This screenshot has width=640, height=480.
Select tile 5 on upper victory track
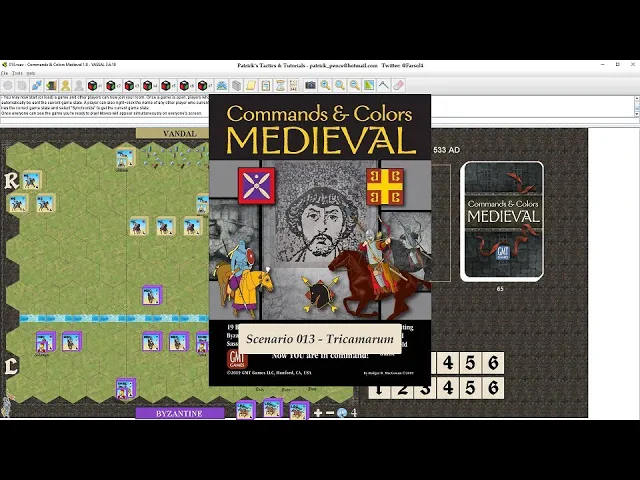click(x=471, y=363)
